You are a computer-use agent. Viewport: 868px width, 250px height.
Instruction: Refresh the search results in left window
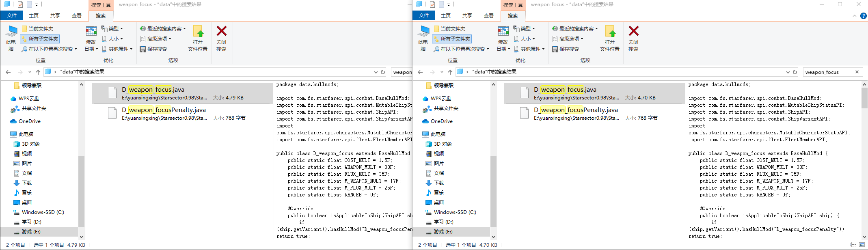[x=382, y=72]
